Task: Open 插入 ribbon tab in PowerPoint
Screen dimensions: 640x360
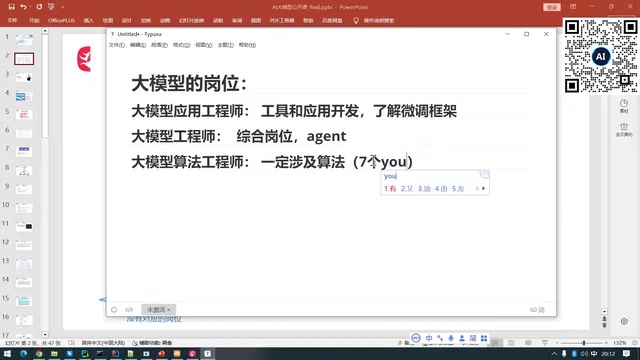Action: [x=89, y=20]
